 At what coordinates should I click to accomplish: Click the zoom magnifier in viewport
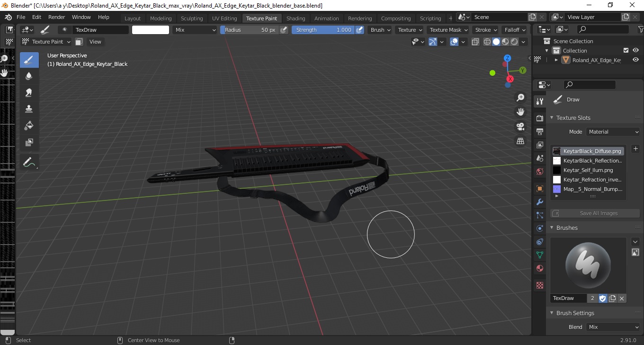pos(520,98)
